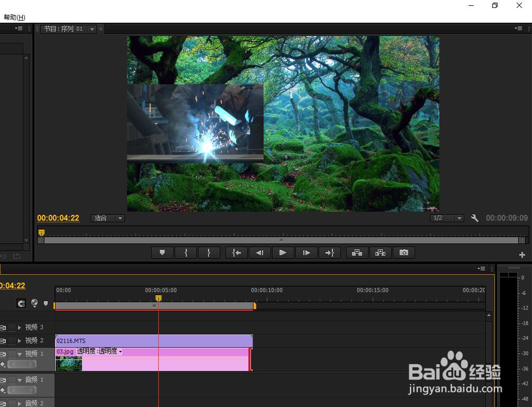532x407 pixels.
Task: Step forward one frame
Action: coord(306,253)
